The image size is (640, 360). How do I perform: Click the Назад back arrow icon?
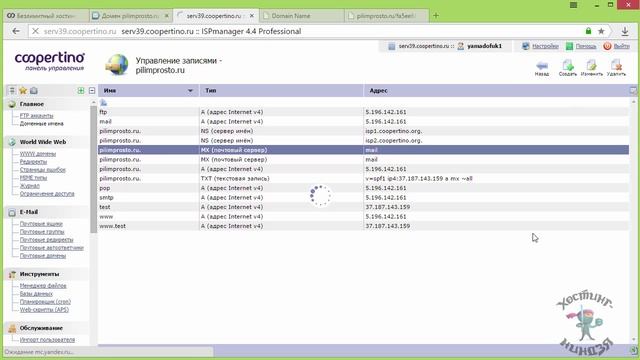click(542, 66)
